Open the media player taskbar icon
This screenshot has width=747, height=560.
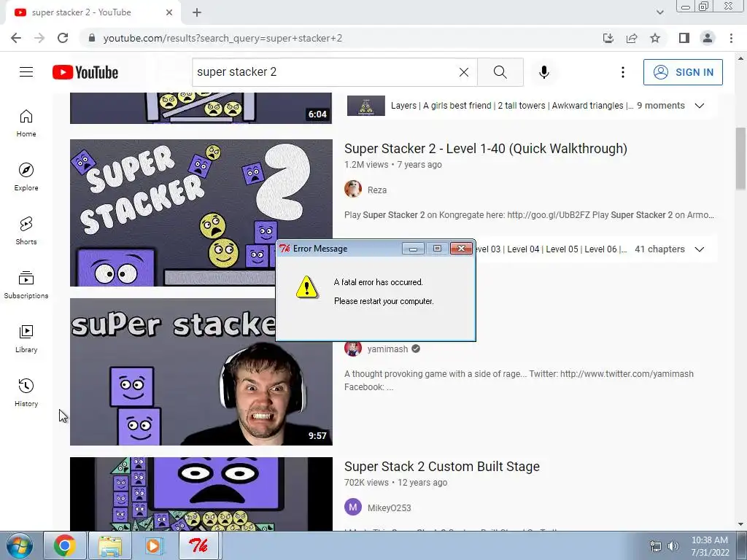[x=154, y=545]
